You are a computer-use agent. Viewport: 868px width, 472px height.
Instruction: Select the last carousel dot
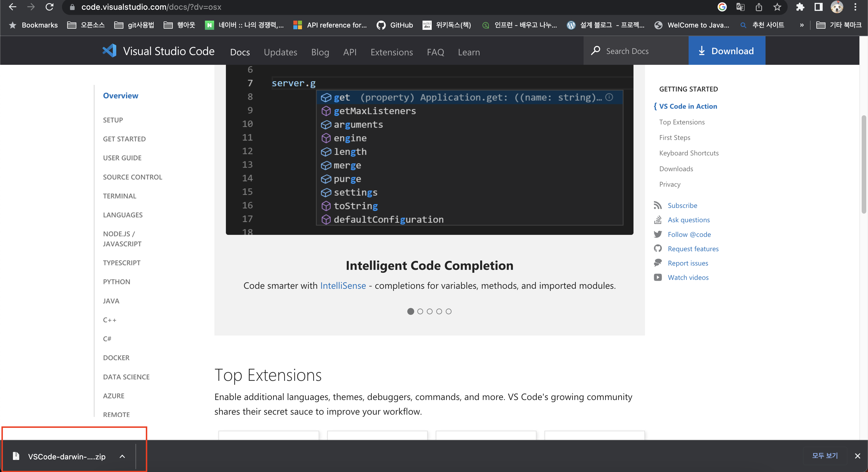click(448, 311)
